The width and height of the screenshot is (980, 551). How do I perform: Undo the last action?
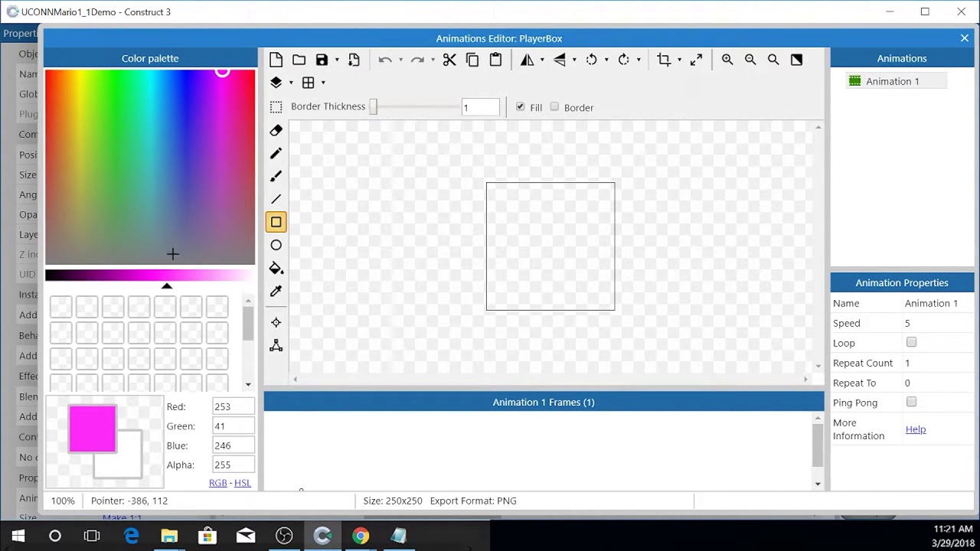(385, 60)
